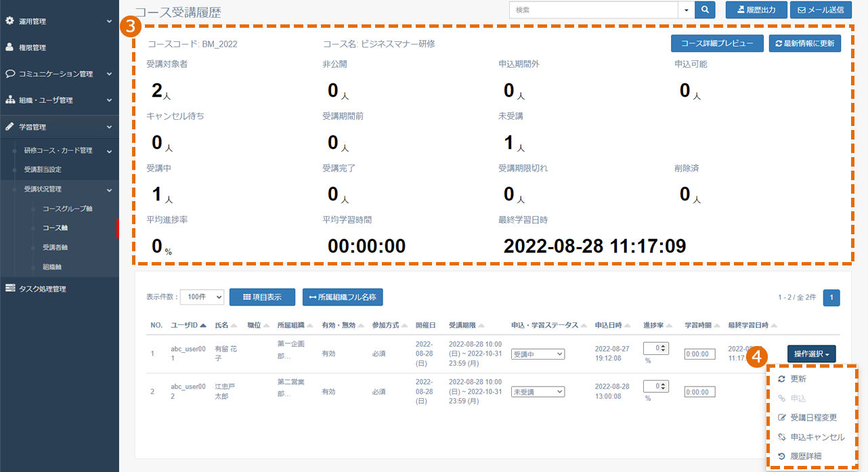Screen dimensions: 868x472
Task: Click the 権限管理 person icon
Action: click(x=9, y=47)
